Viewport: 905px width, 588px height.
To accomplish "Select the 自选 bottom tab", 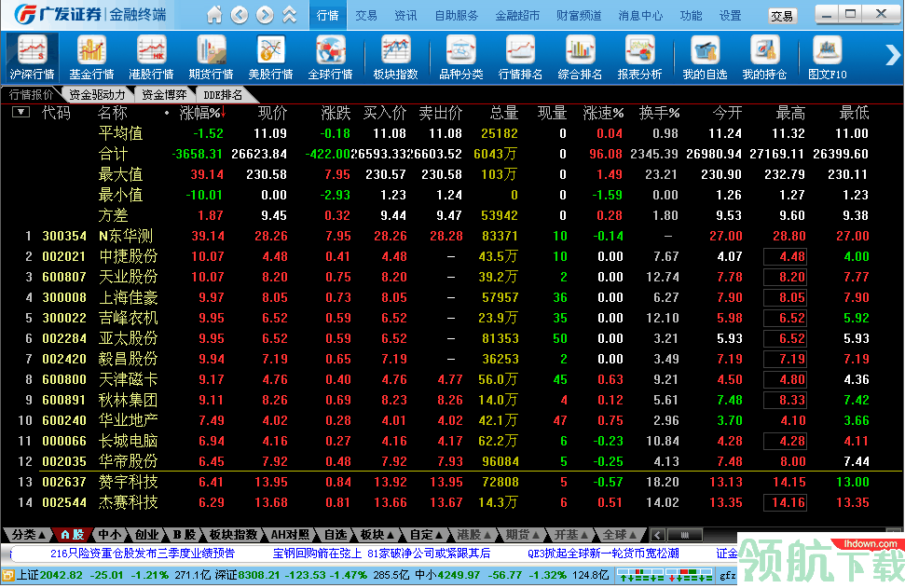I will point(336,535).
